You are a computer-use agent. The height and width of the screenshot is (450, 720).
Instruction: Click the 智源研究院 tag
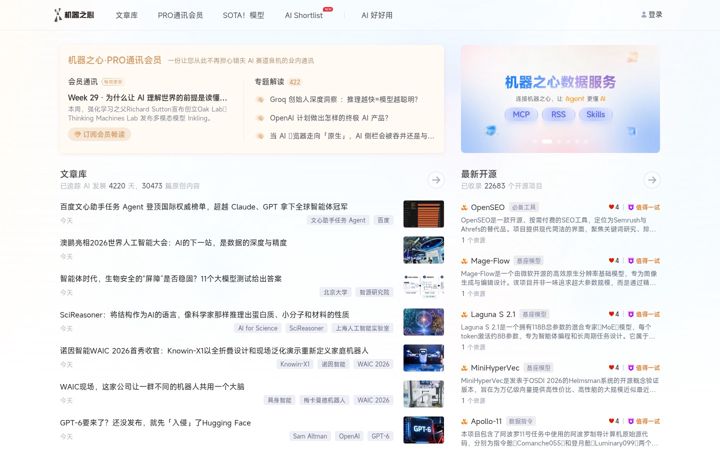pos(374,292)
